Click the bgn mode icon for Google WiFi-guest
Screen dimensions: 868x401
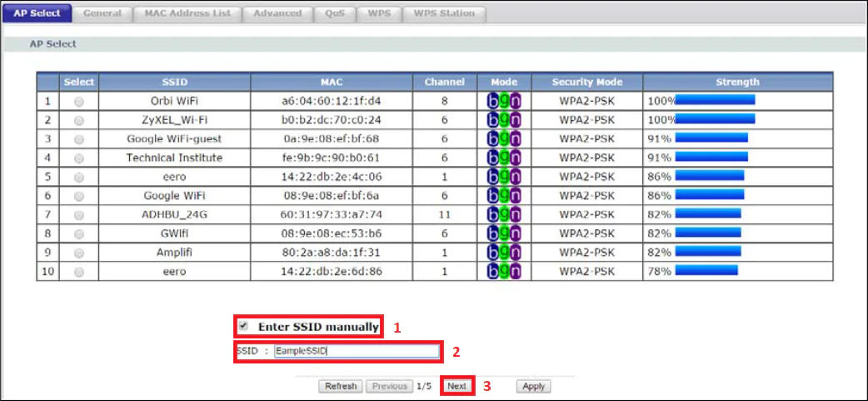point(504,139)
